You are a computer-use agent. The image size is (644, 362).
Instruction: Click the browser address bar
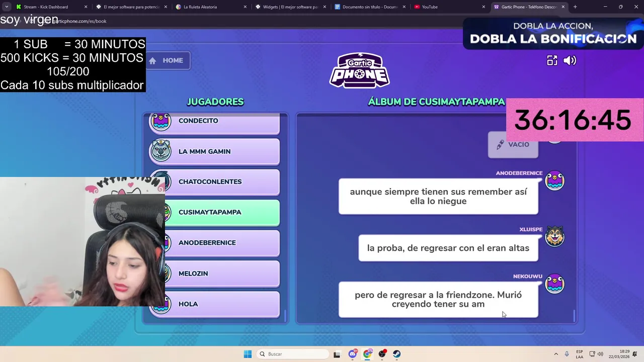click(252, 21)
